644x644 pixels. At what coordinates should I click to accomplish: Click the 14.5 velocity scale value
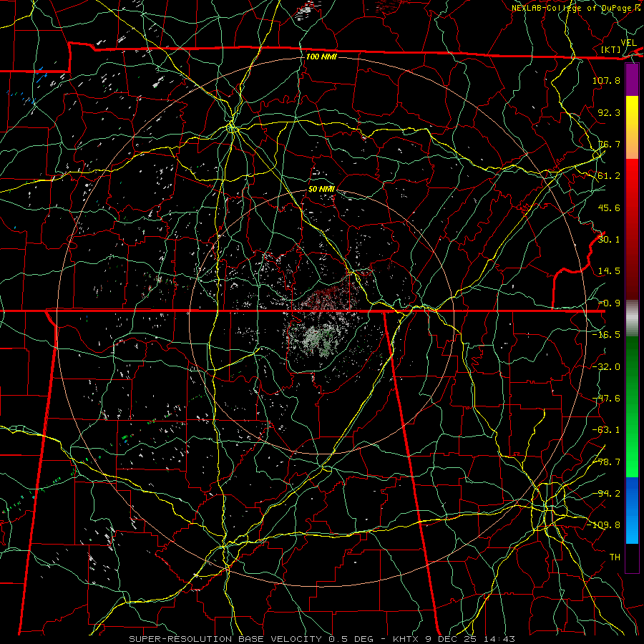coord(609,271)
